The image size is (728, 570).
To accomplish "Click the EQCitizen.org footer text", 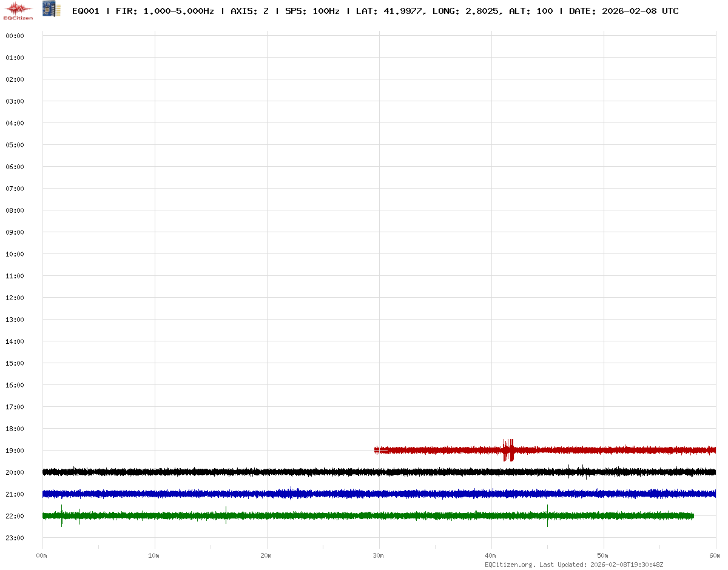I will 510,565.
